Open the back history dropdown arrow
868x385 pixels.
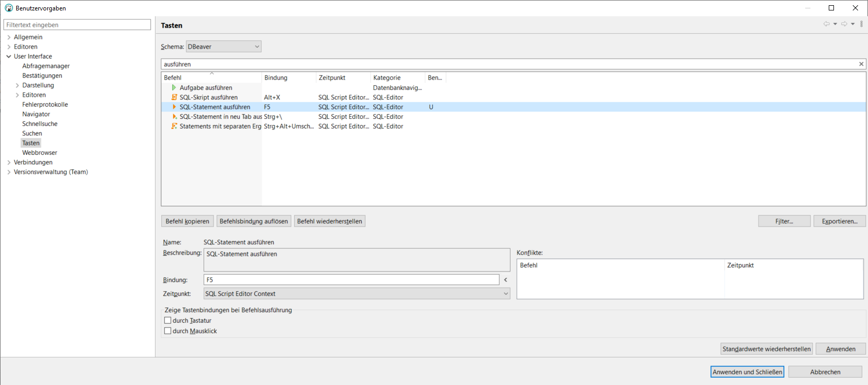tap(835, 24)
